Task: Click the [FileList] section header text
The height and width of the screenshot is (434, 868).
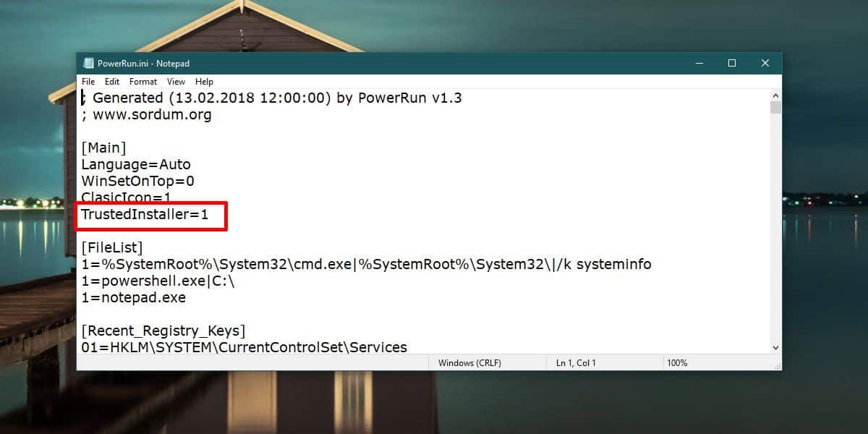Action: (x=112, y=248)
